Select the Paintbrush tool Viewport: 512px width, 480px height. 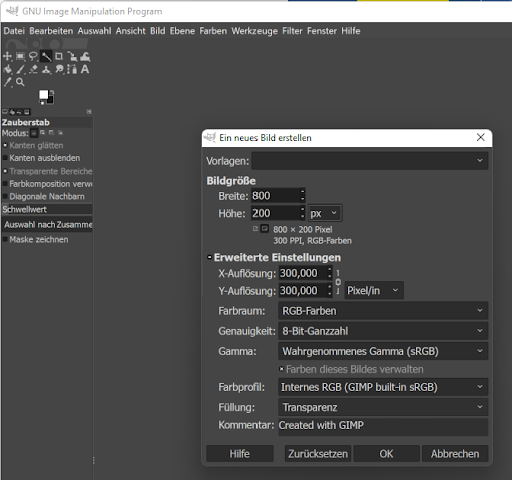[x=20, y=69]
